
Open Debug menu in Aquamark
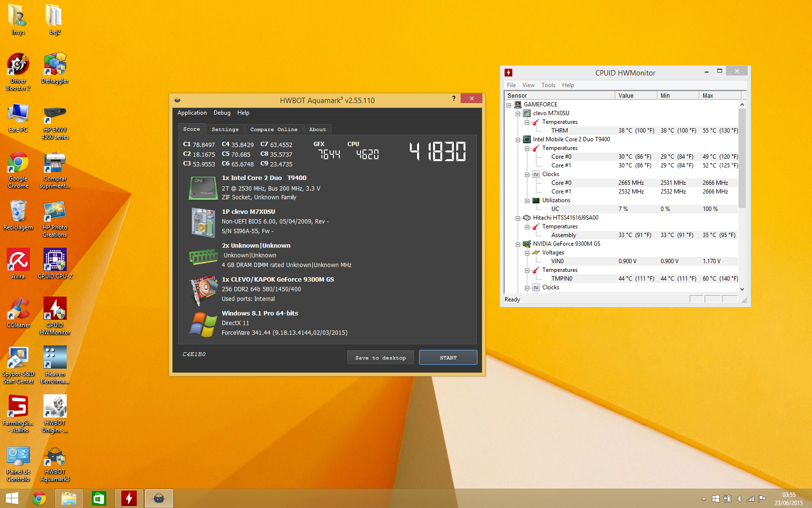(x=222, y=113)
